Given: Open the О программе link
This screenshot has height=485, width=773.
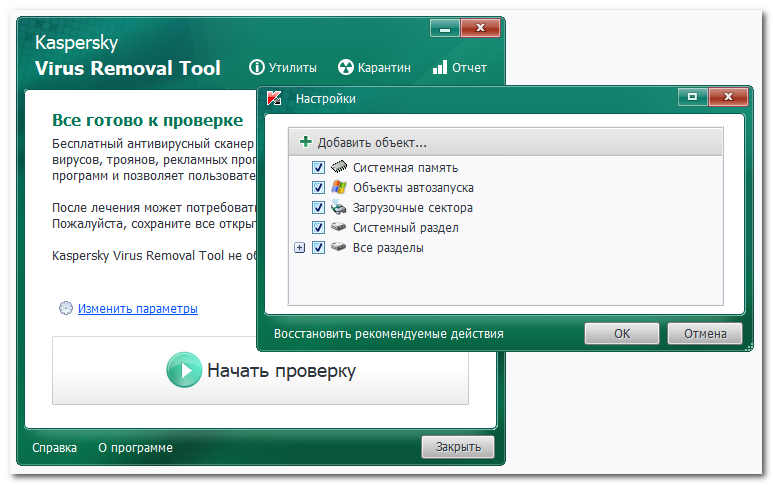Looking at the screenshot, I should click(x=135, y=448).
